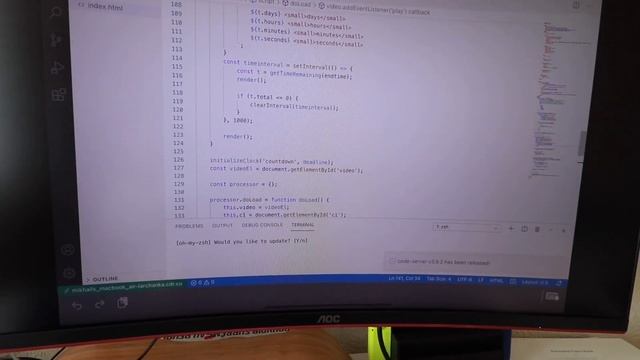Open the Run and Debug view

(x=57, y=68)
